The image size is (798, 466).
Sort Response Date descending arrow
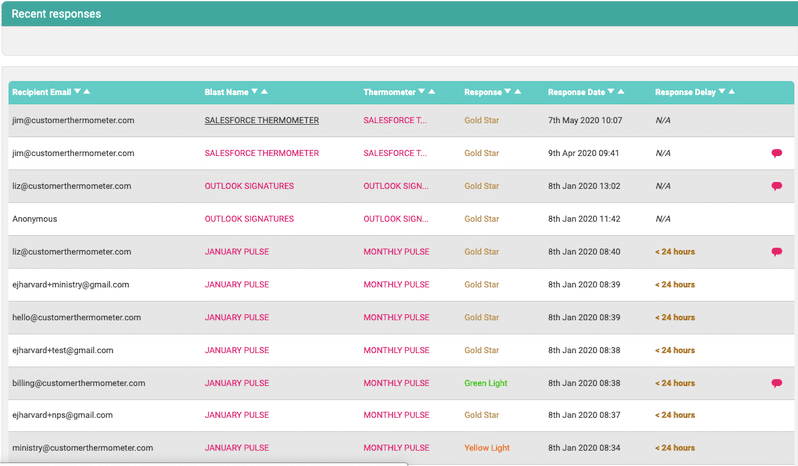[611, 92]
